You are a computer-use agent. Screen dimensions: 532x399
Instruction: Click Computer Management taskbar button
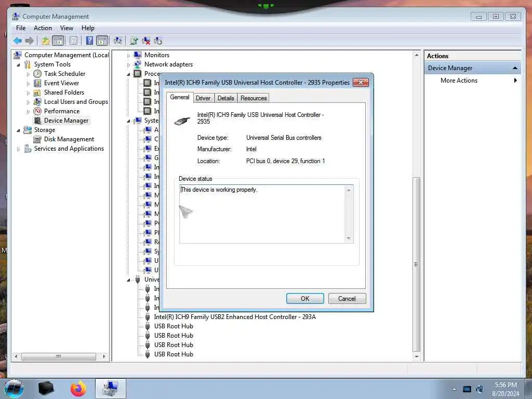coord(111,389)
